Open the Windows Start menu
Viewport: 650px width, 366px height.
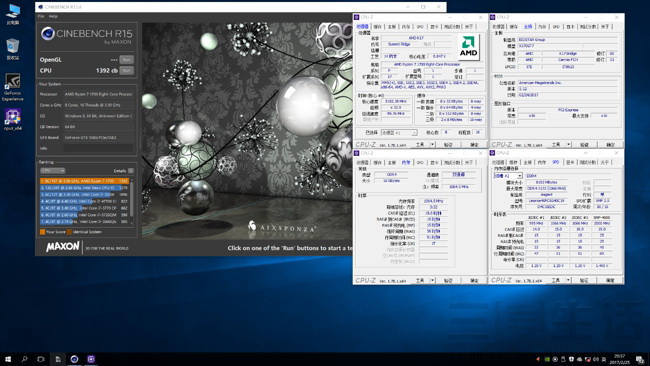8,359
